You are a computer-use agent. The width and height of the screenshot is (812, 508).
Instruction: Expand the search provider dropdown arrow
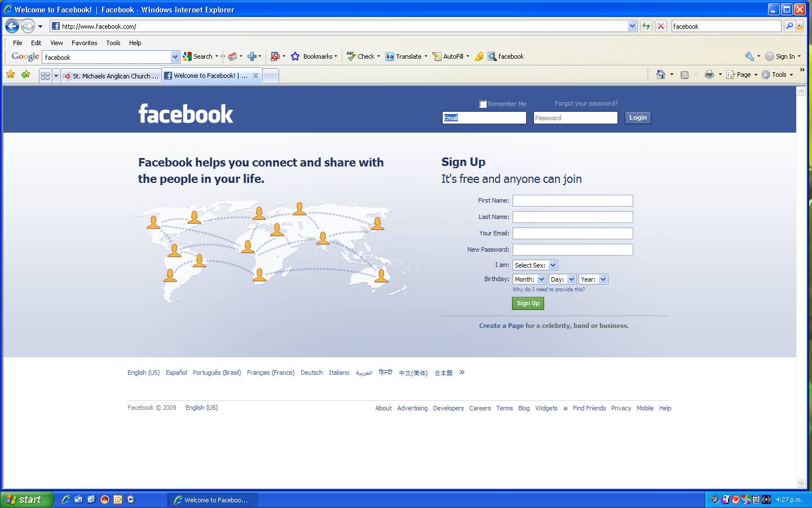click(x=799, y=26)
